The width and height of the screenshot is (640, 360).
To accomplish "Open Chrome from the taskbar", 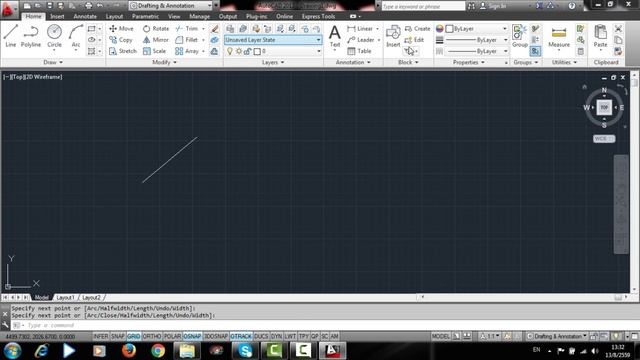I will [158, 351].
